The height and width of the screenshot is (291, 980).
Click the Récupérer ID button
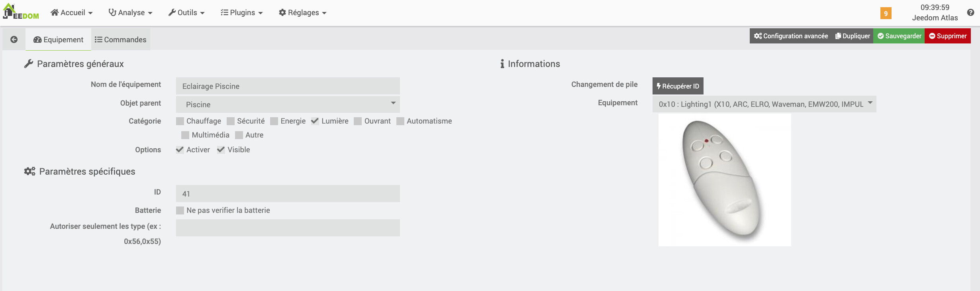coord(678,86)
